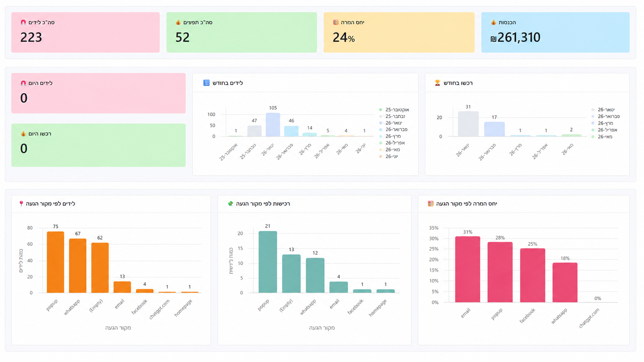Viewport: 644px width, 362px height.
Task: Select the teal popup bar with value 21
Action: click(268, 262)
